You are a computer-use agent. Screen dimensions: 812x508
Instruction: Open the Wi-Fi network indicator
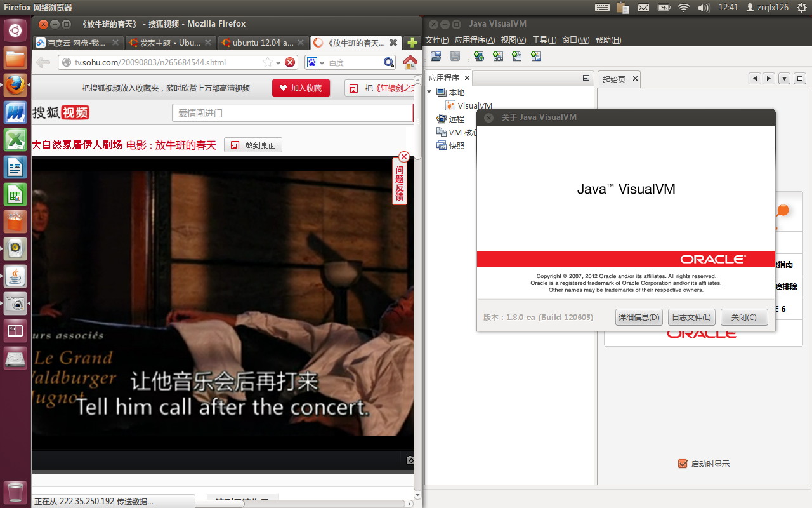pyautogui.click(x=683, y=8)
